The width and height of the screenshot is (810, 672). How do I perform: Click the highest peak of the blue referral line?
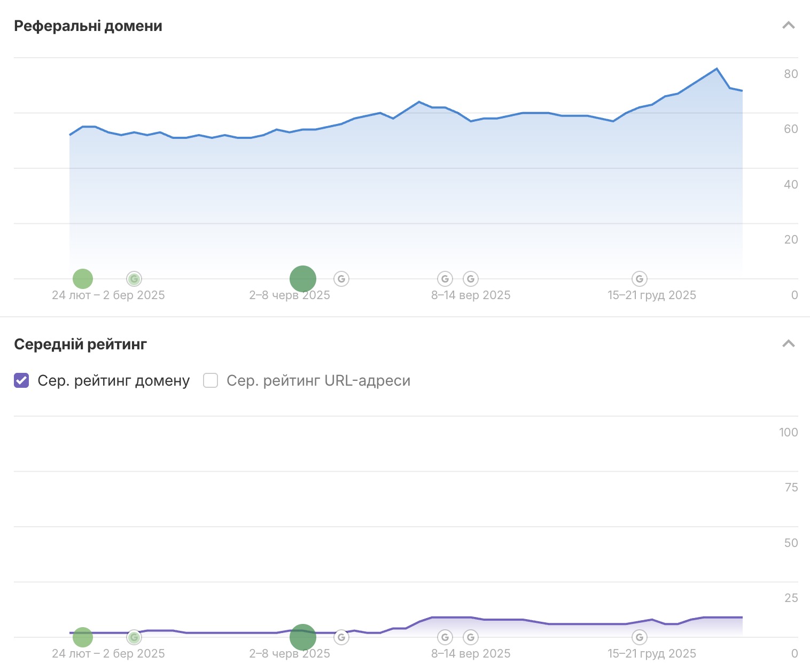coord(716,69)
